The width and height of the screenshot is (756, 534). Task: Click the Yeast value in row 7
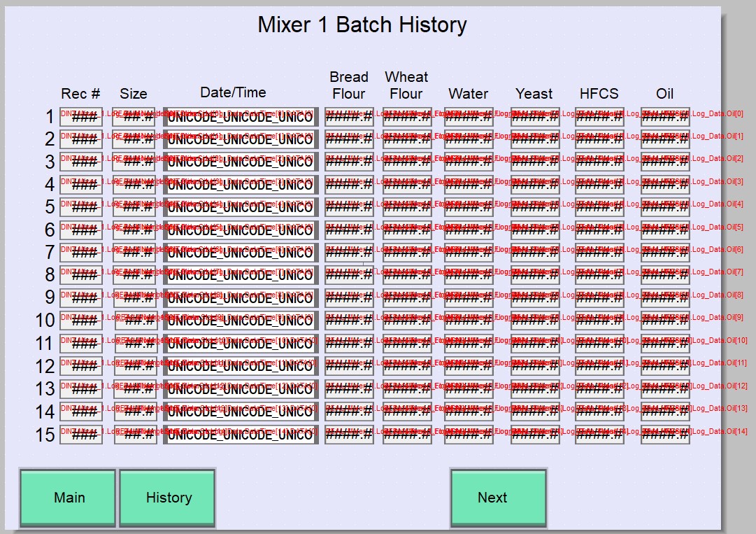point(535,253)
